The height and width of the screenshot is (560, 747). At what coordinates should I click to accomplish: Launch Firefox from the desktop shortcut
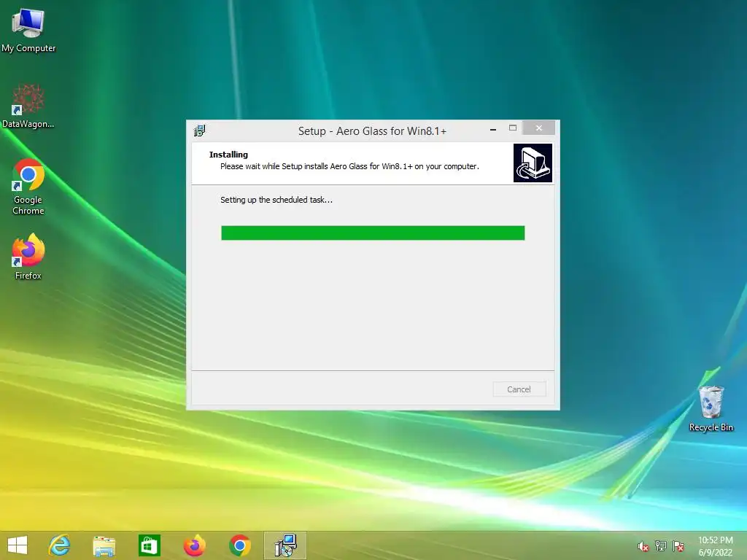(28, 257)
